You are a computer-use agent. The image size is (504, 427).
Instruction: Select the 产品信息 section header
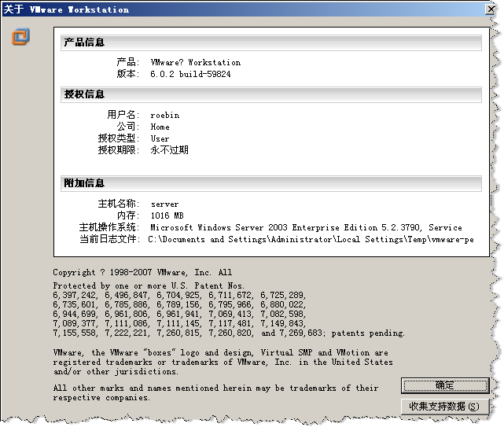[x=271, y=42]
